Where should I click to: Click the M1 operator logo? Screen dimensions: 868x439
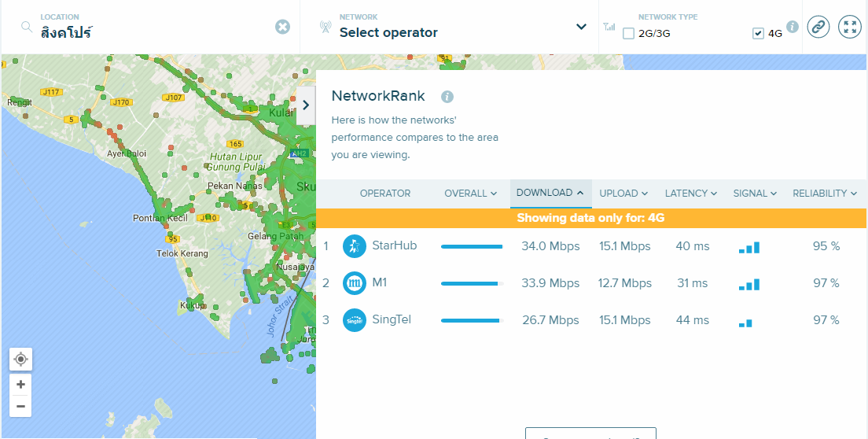tap(355, 283)
